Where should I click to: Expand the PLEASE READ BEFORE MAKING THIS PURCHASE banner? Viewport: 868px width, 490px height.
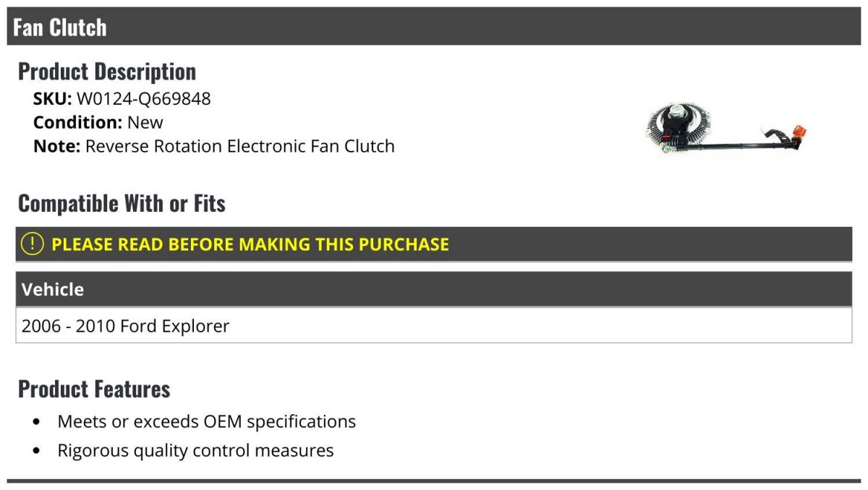coord(434,244)
